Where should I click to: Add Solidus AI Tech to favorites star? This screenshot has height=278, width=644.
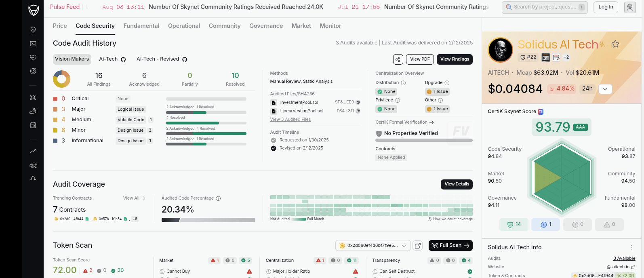tap(615, 44)
